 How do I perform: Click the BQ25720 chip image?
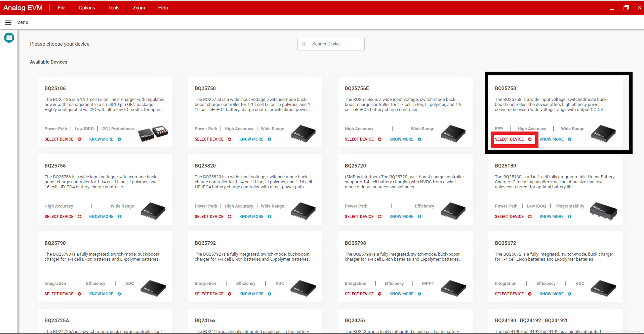click(453, 211)
